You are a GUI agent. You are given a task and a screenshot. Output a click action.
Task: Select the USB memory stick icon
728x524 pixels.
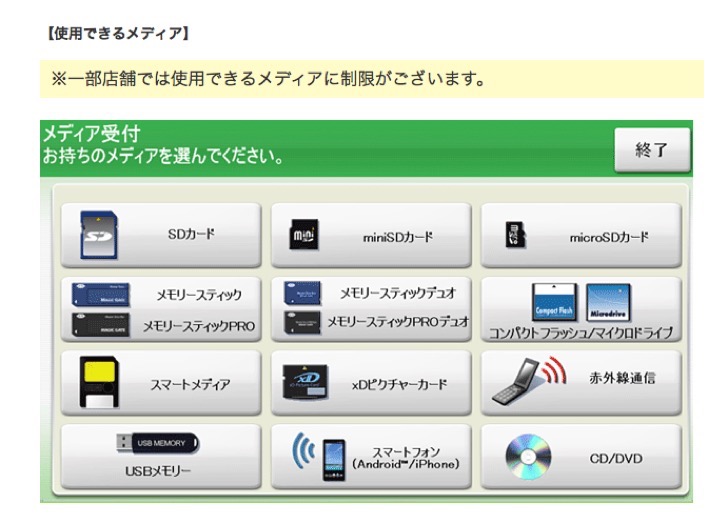(x=160, y=444)
